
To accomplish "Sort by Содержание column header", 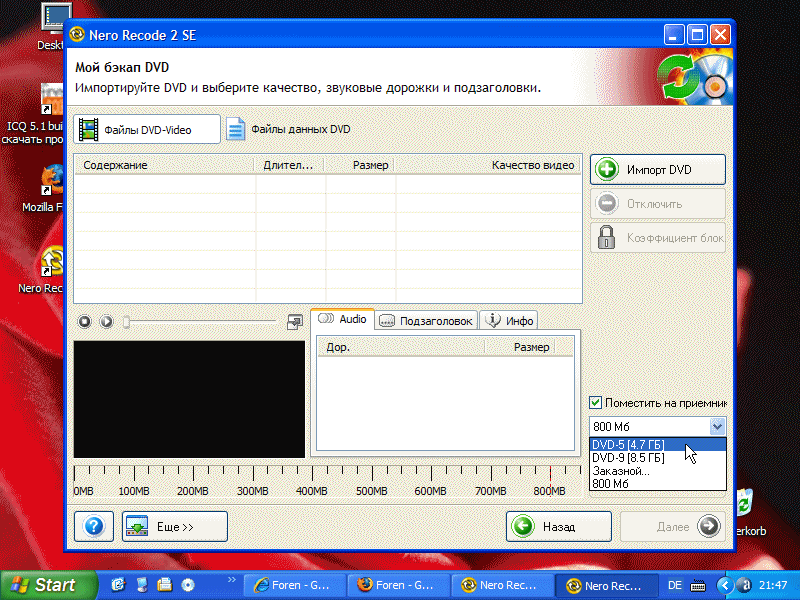I will coord(164,165).
